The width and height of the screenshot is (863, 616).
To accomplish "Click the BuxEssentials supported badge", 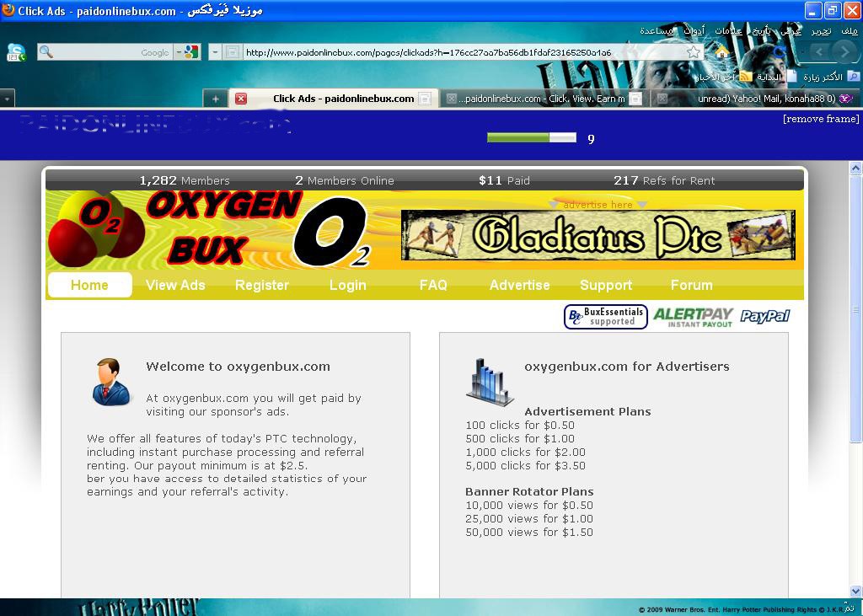I will (605, 317).
